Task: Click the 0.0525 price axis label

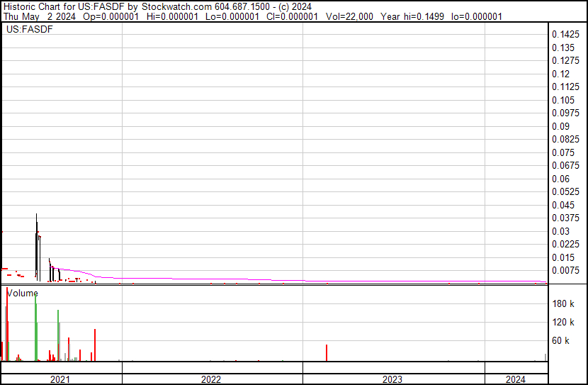Action: coord(565,191)
